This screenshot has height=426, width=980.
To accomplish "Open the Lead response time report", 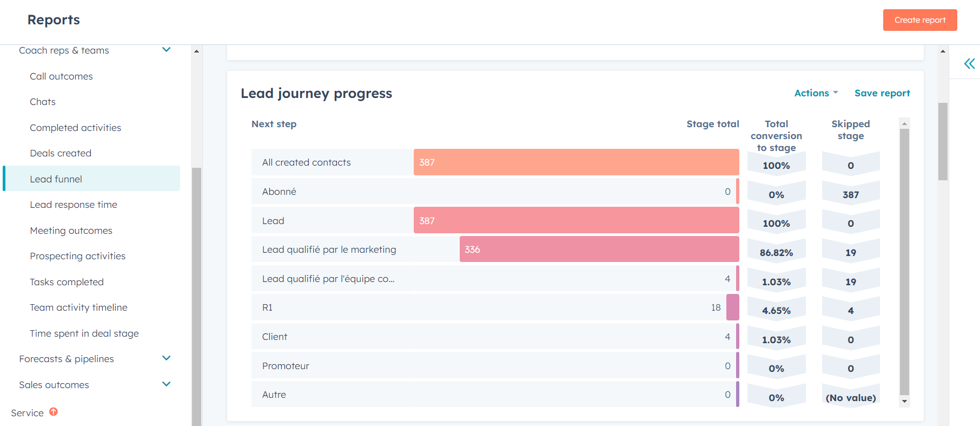I will point(74,205).
